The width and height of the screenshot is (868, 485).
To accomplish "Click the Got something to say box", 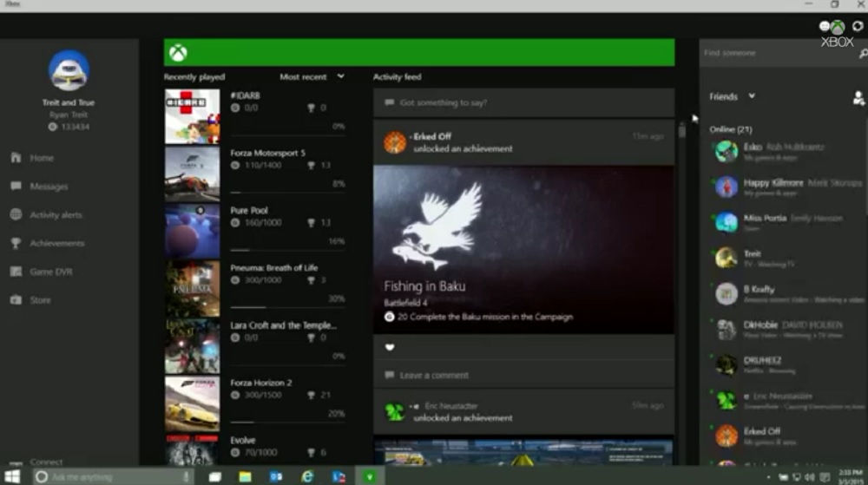I will (523, 103).
